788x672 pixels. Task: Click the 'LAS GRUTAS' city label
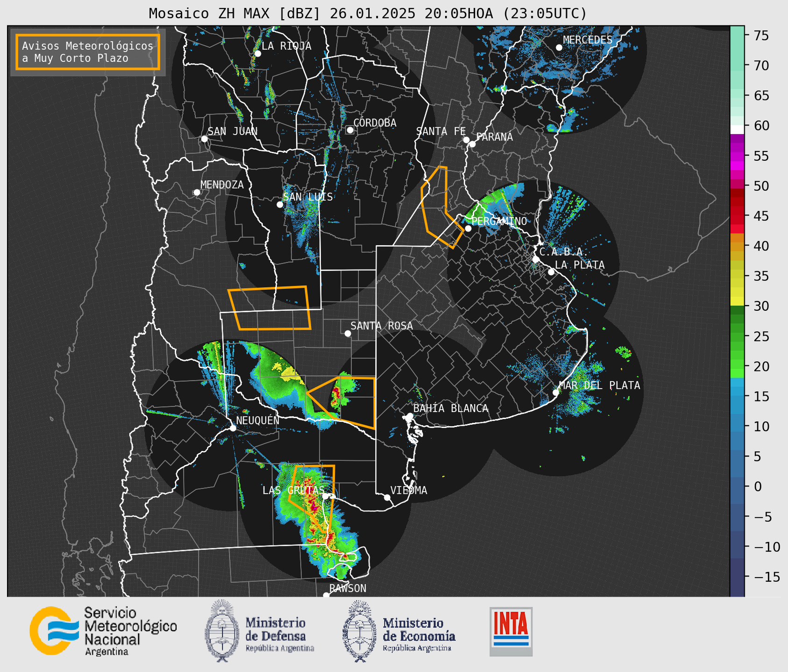(293, 490)
